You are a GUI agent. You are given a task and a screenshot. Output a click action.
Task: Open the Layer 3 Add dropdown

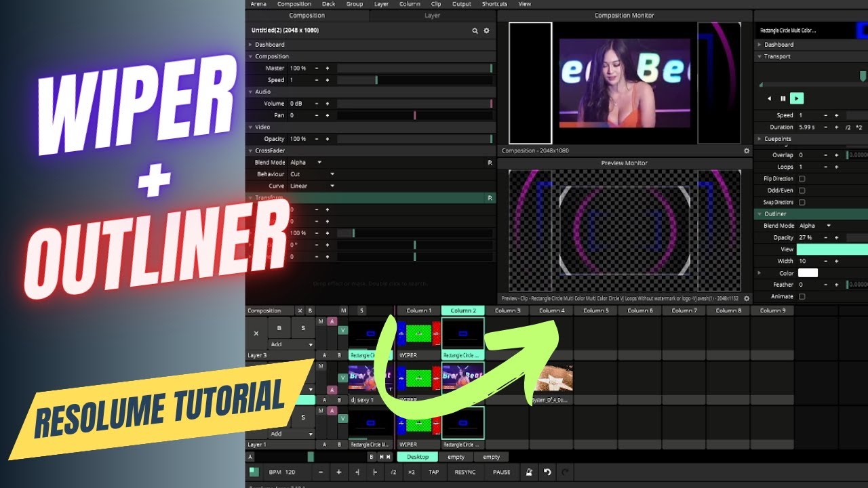tap(291, 344)
